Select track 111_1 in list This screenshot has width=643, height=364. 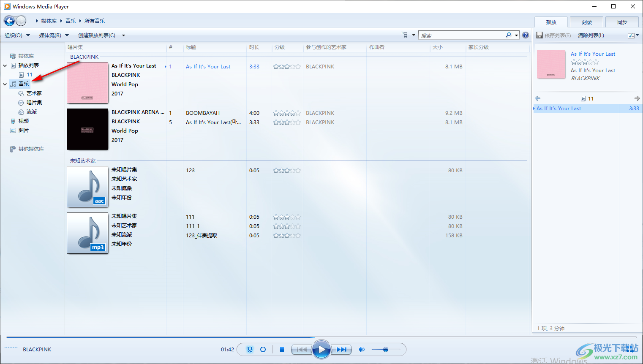tap(193, 226)
